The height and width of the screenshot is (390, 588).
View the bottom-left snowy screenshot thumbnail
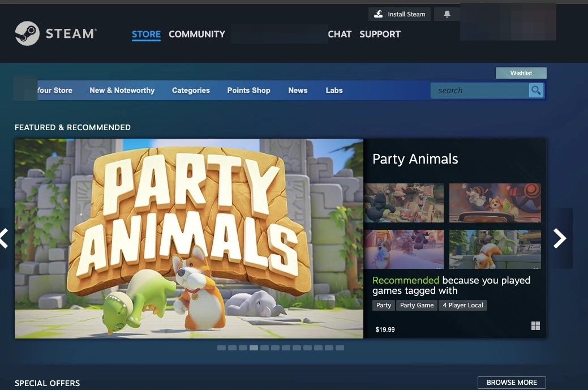[404, 250]
